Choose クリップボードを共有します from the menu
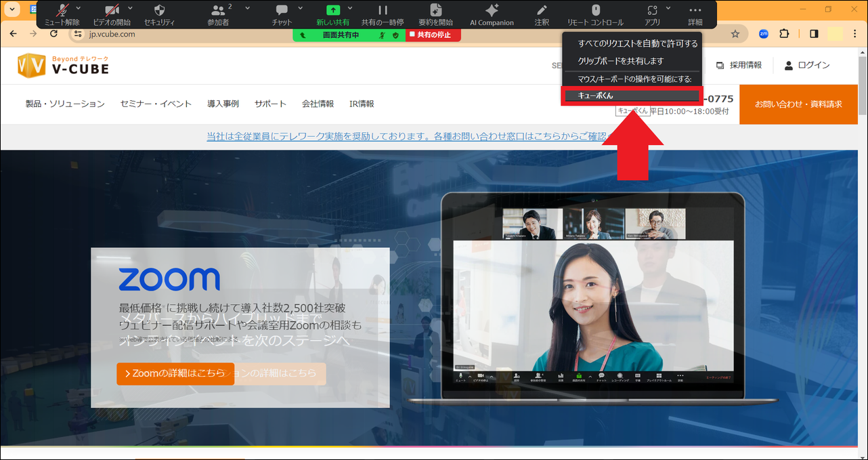This screenshot has height=460, width=868. [x=632, y=61]
